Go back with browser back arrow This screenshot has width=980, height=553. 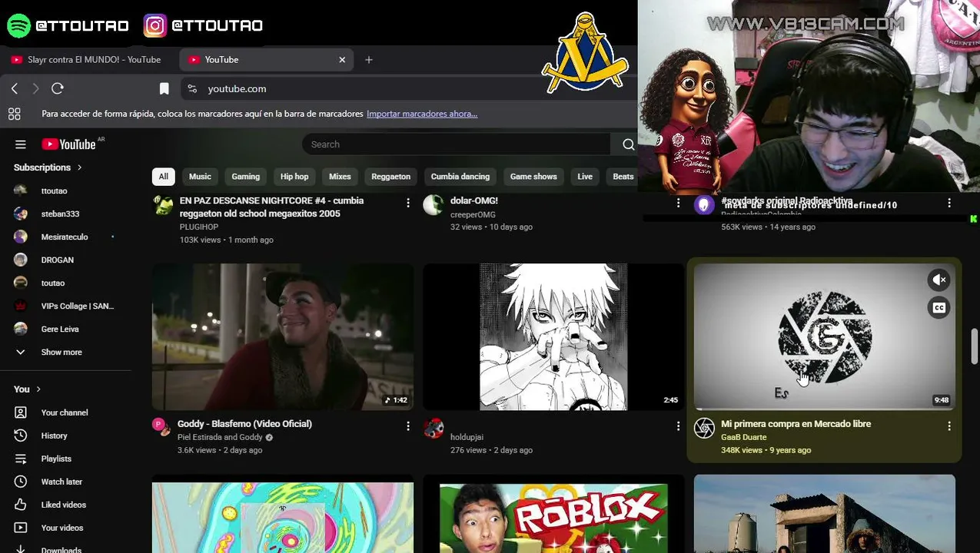(x=15, y=89)
